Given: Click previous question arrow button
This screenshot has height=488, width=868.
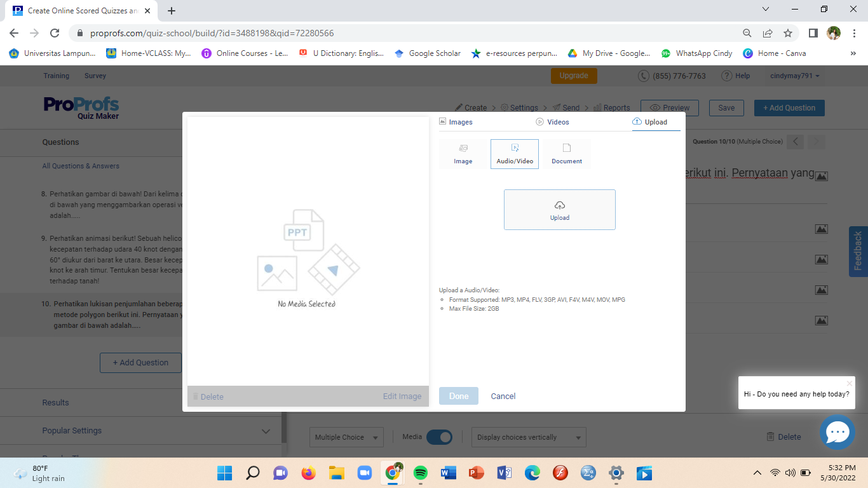Looking at the screenshot, I should coord(796,142).
